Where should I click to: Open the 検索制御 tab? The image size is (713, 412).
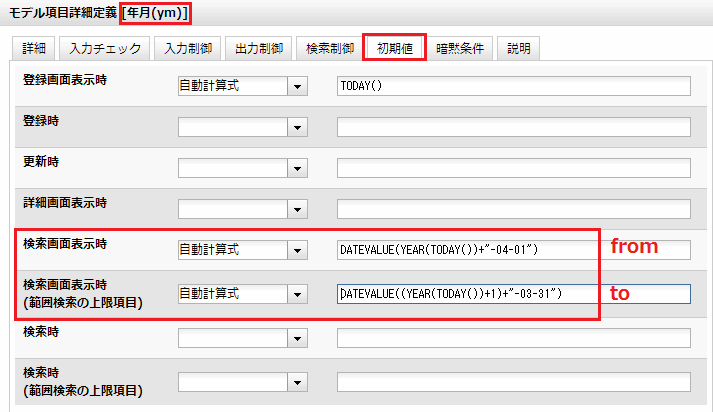click(x=330, y=48)
